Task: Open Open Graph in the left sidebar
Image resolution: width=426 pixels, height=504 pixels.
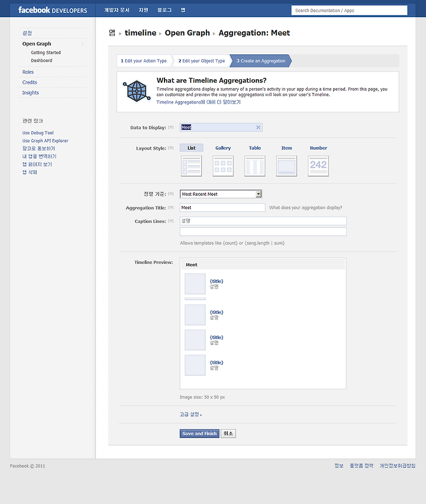Action: pyautogui.click(x=37, y=44)
